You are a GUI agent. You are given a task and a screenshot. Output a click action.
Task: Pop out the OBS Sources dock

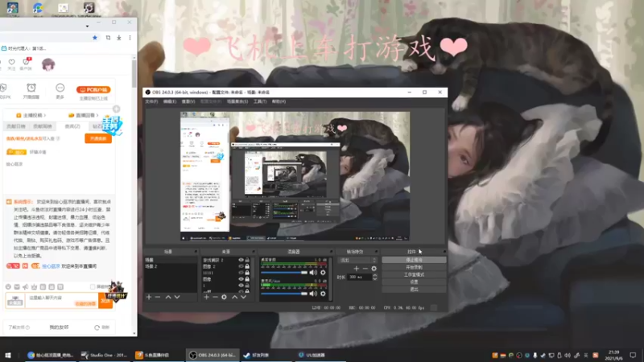[253, 252]
